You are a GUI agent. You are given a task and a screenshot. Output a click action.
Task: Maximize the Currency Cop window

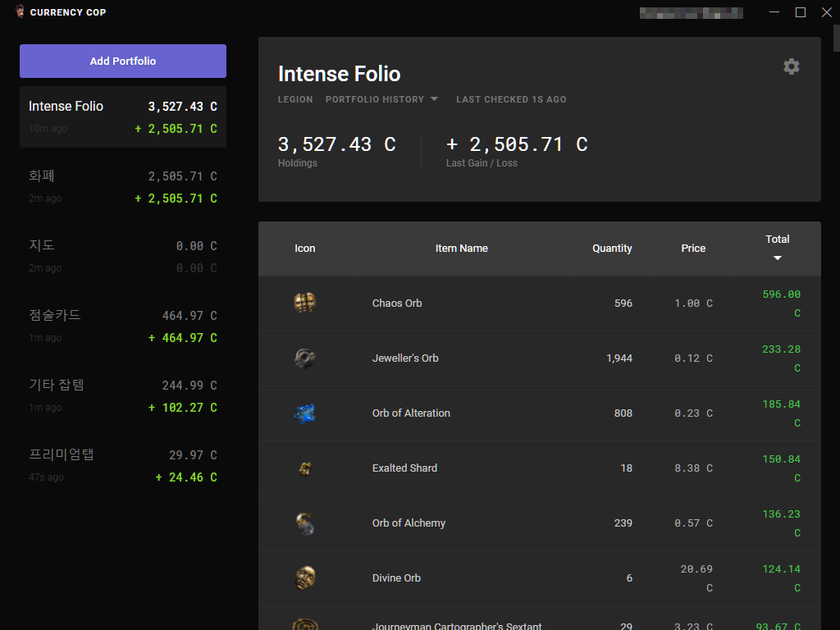coord(801,11)
